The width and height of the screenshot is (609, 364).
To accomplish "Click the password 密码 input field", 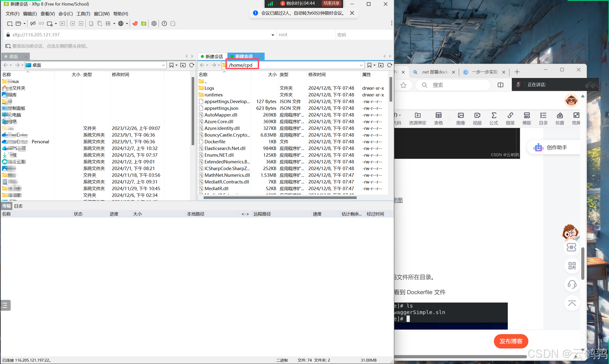I will pos(364,35).
